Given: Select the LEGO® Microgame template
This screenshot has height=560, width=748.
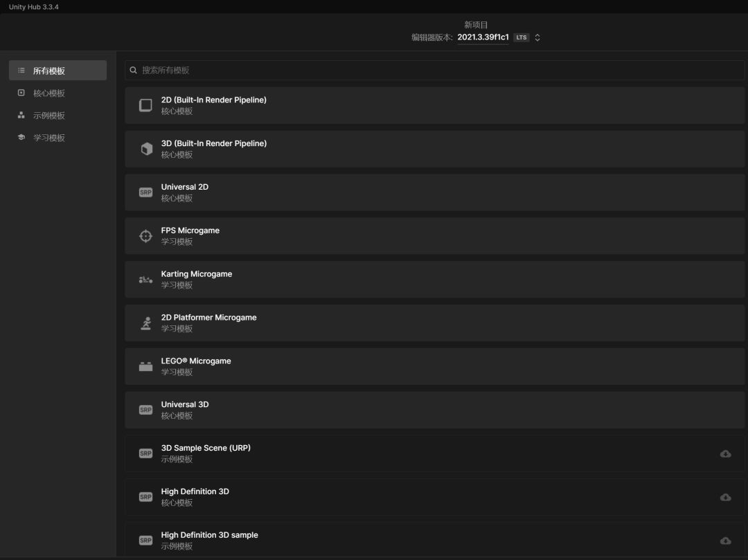Looking at the screenshot, I should tap(434, 366).
